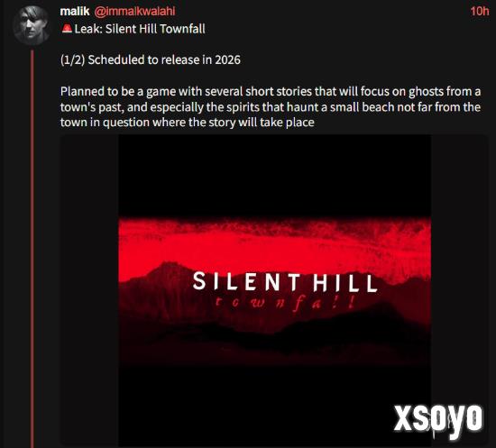Click the black area above the red sky
Image resolution: width=496 pixels, height=448 pixels.
[274, 176]
